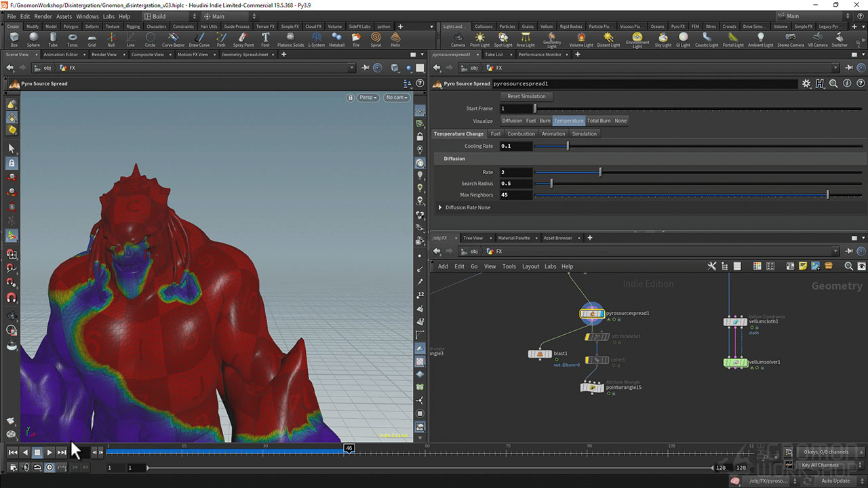Screen dimensions: 868x488
Task: Select the Torus shelf tool
Action: click(72, 39)
